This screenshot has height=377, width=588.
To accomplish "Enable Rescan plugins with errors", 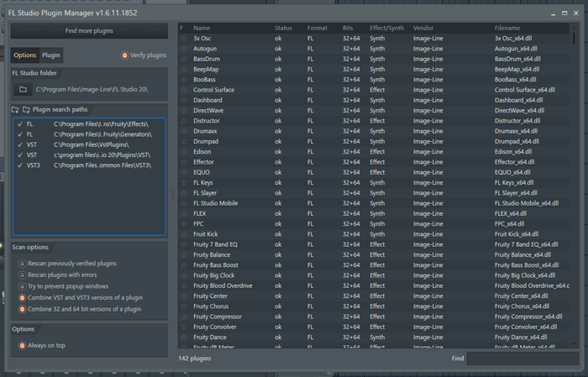I will [22, 275].
